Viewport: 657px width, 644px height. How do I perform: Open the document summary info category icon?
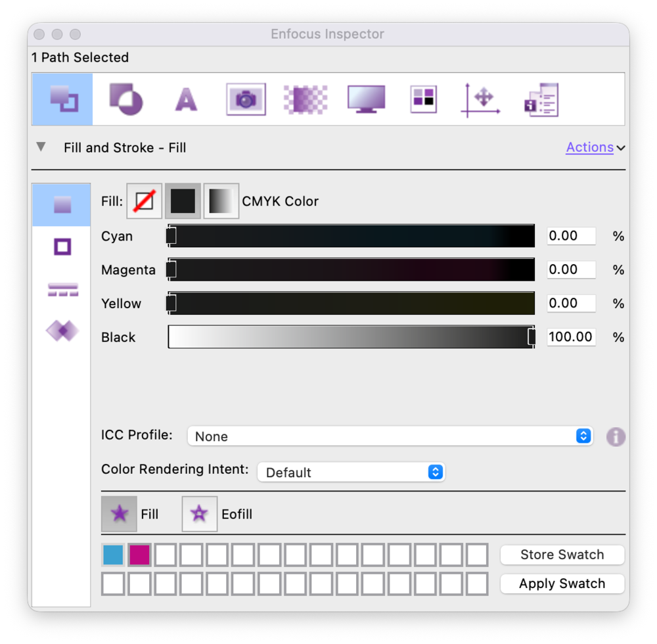click(541, 100)
